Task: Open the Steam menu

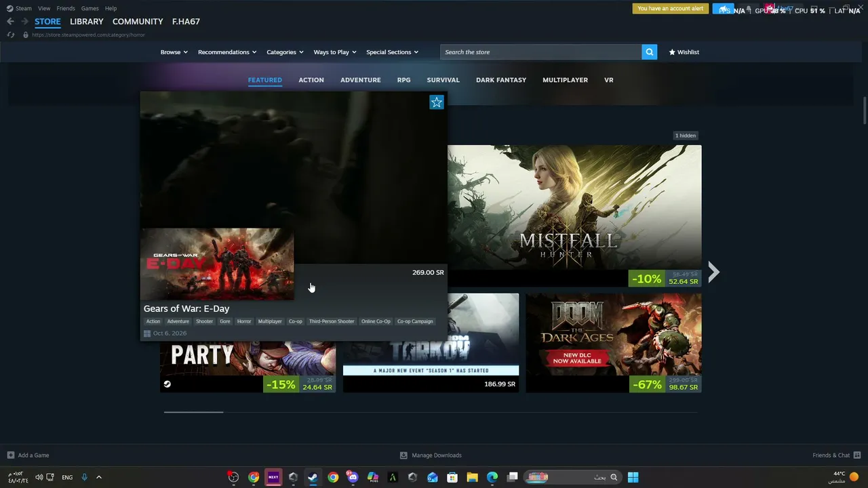Action: pyautogui.click(x=24, y=8)
